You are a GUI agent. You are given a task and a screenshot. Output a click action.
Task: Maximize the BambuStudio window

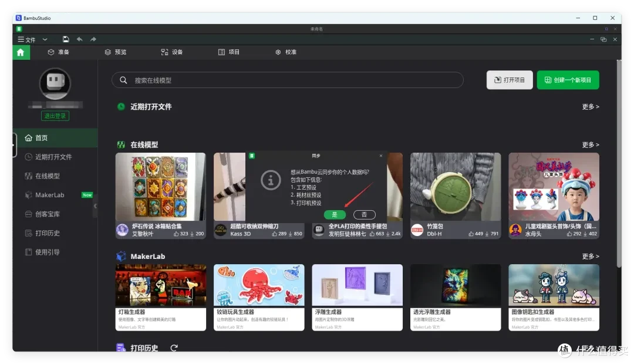click(x=595, y=18)
